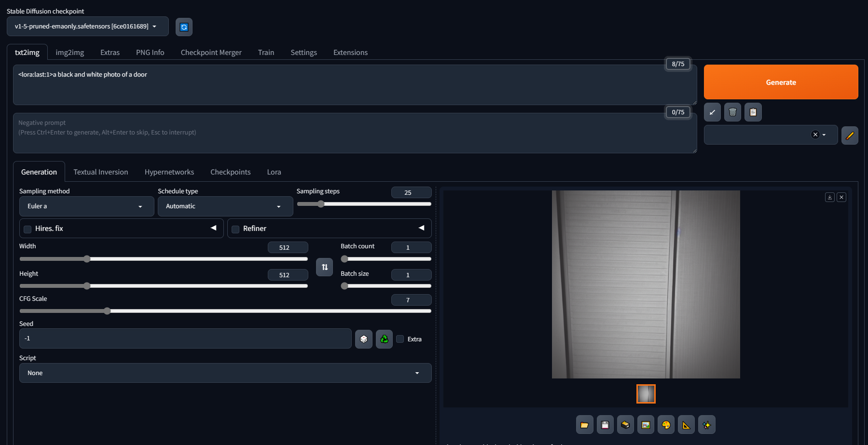Screen dimensions: 868x445
Task: Download the preview image via arrow icon
Action: [830, 197]
